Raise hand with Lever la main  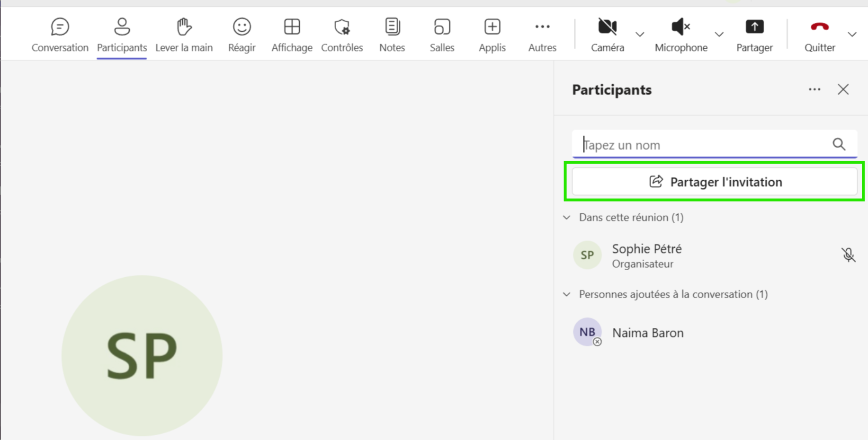184,35
